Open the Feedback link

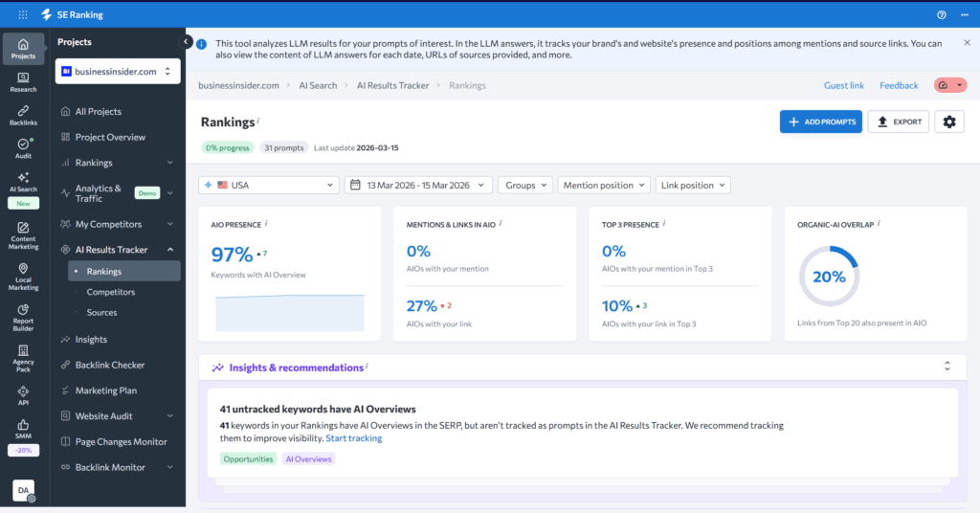tap(899, 85)
